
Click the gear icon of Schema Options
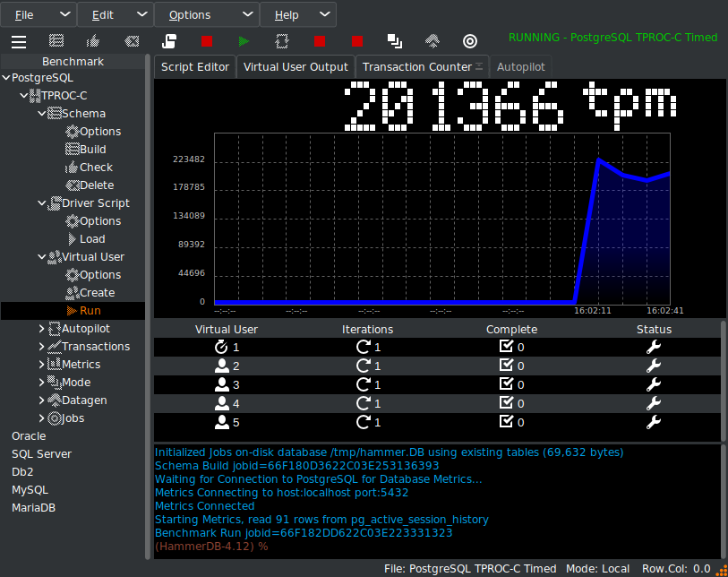tap(72, 132)
